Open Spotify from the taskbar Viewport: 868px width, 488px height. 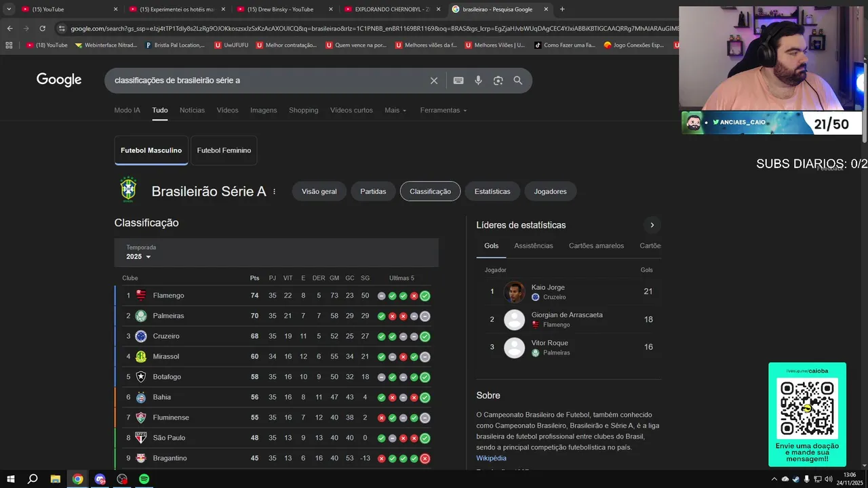(144, 479)
